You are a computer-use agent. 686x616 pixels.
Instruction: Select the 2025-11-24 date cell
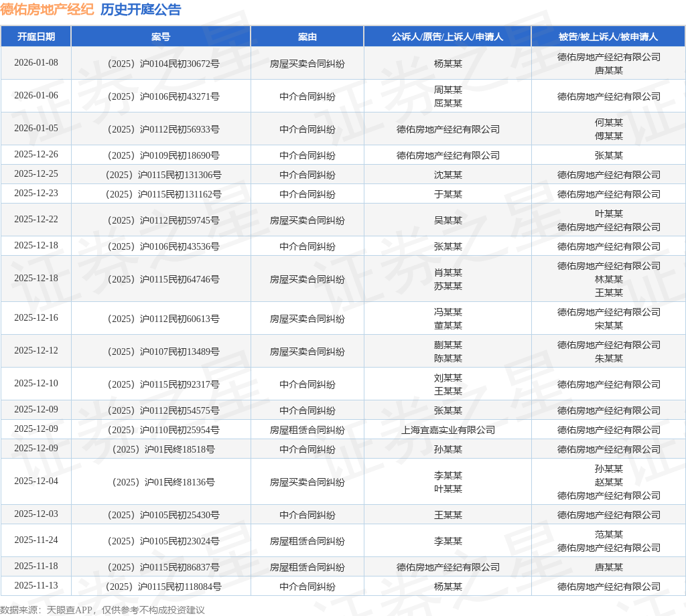pyautogui.click(x=36, y=540)
